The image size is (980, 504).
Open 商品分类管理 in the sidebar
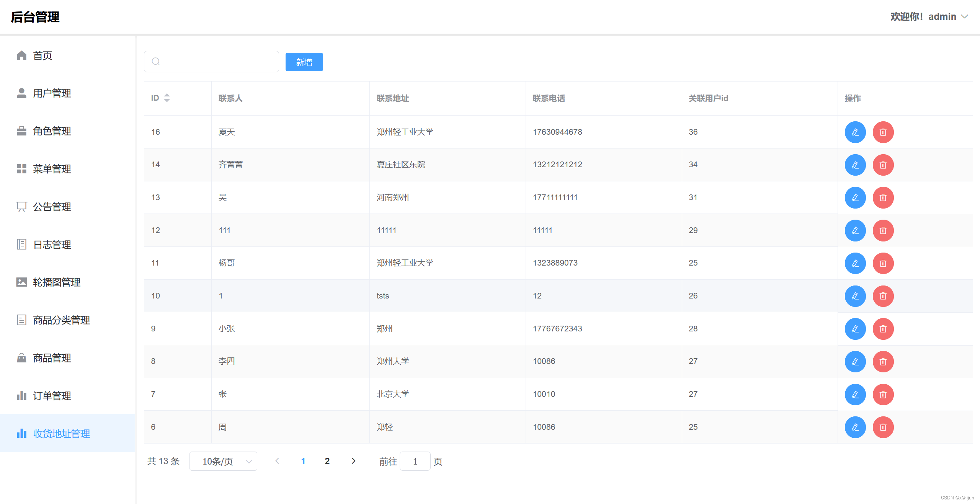tap(67, 320)
